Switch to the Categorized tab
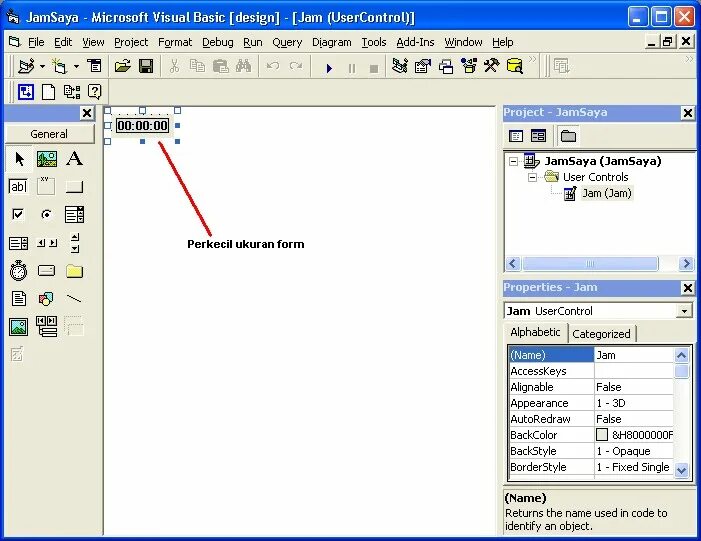The height and width of the screenshot is (541, 701). [x=601, y=334]
